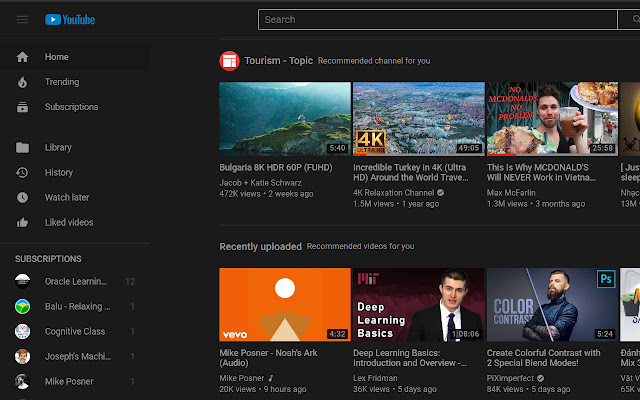Click the Tourism - Topic channel avatar
The image size is (640, 400).
229,61
